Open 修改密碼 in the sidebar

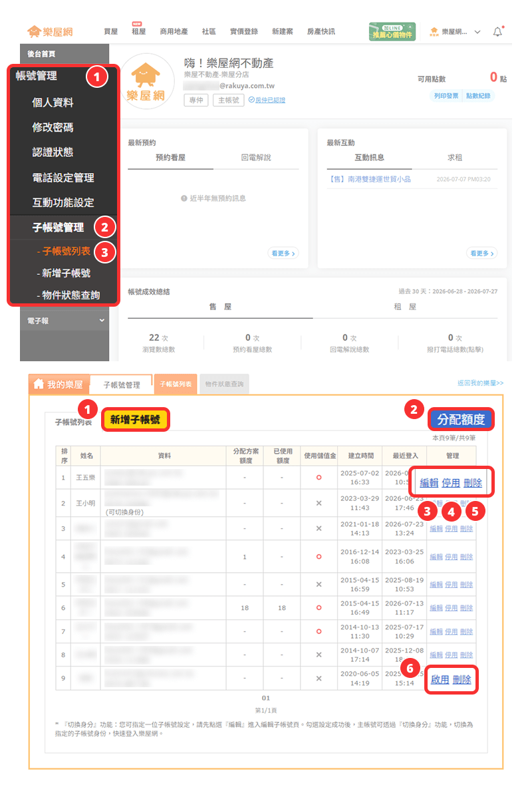pyautogui.click(x=53, y=127)
